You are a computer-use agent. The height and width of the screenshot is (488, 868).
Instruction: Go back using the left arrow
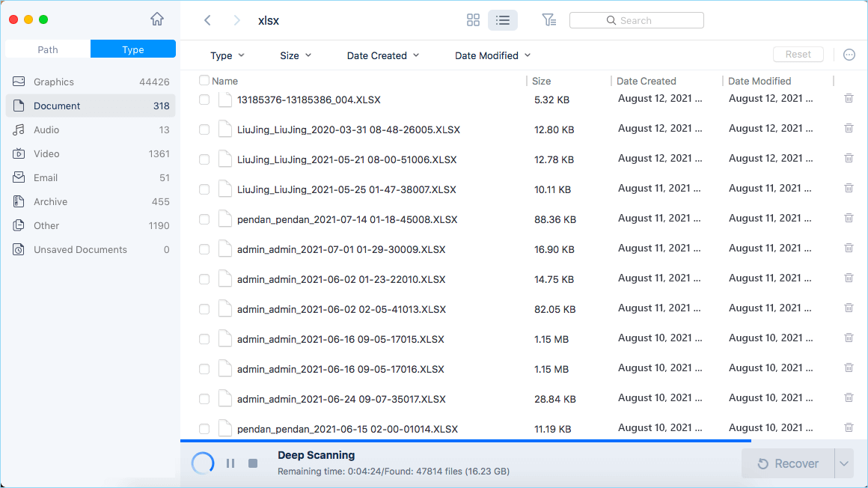click(x=207, y=20)
